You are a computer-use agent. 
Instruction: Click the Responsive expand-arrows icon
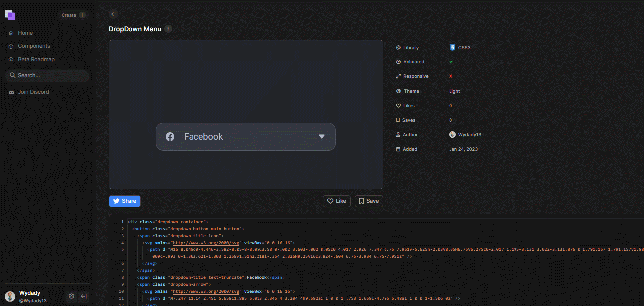coord(398,76)
